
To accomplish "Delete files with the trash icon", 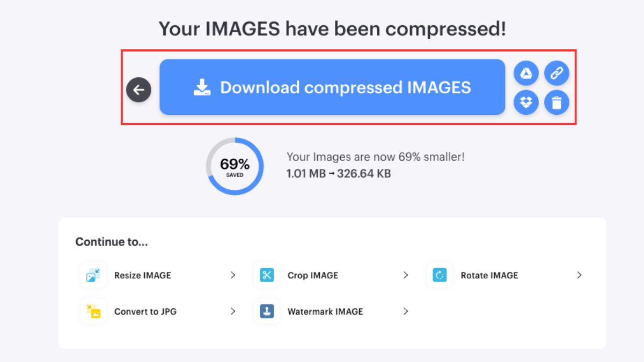I will click(557, 102).
